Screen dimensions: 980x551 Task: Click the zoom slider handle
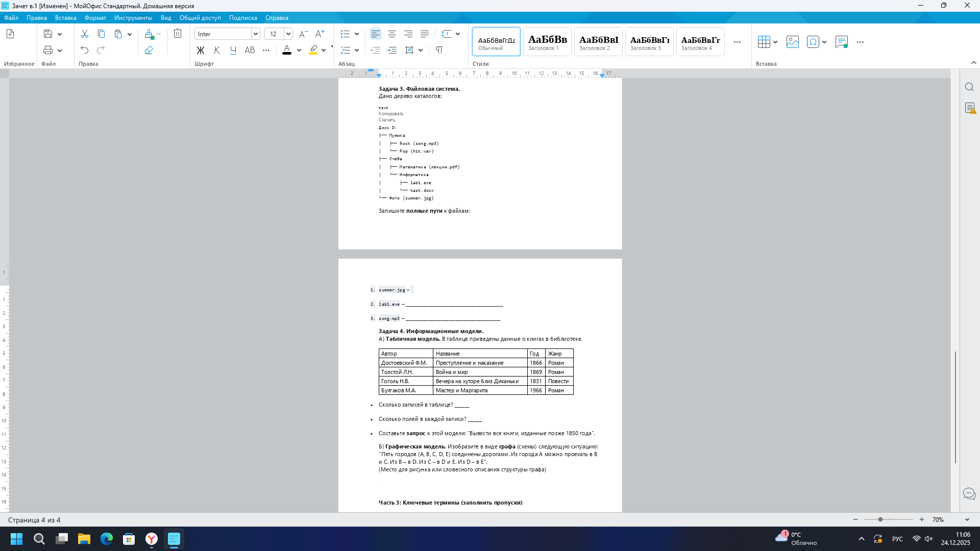[880, 520]
